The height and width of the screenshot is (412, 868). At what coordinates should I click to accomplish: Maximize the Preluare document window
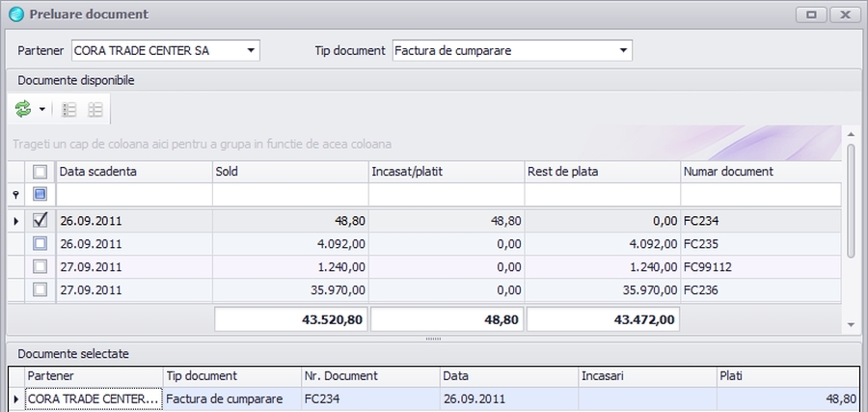[x=811, y=14]
